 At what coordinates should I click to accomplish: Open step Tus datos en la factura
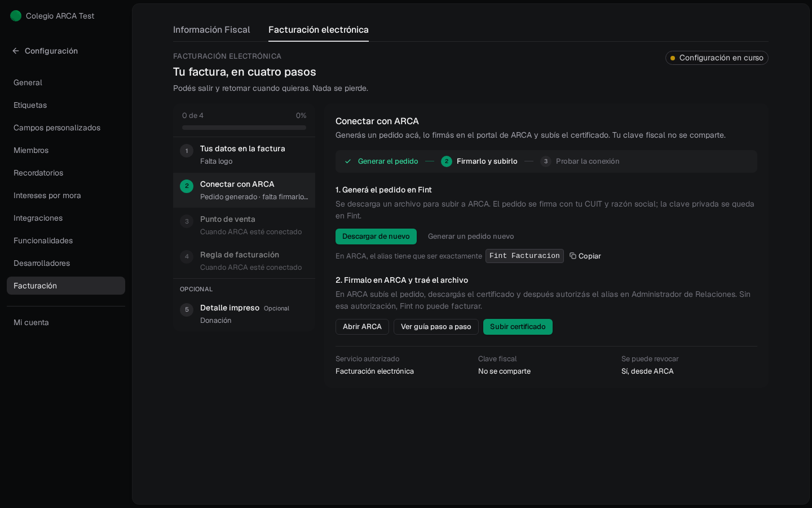pos(244,155)
